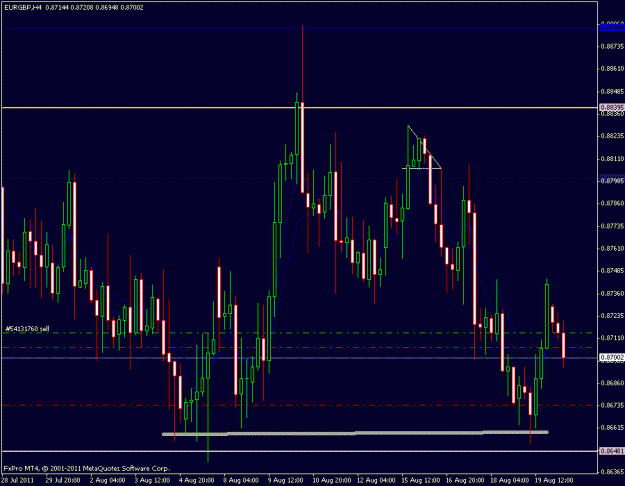Select the short white dashed segment near 0.88110
The height and width of the screenshot is (486, 625).
[422, 169]
